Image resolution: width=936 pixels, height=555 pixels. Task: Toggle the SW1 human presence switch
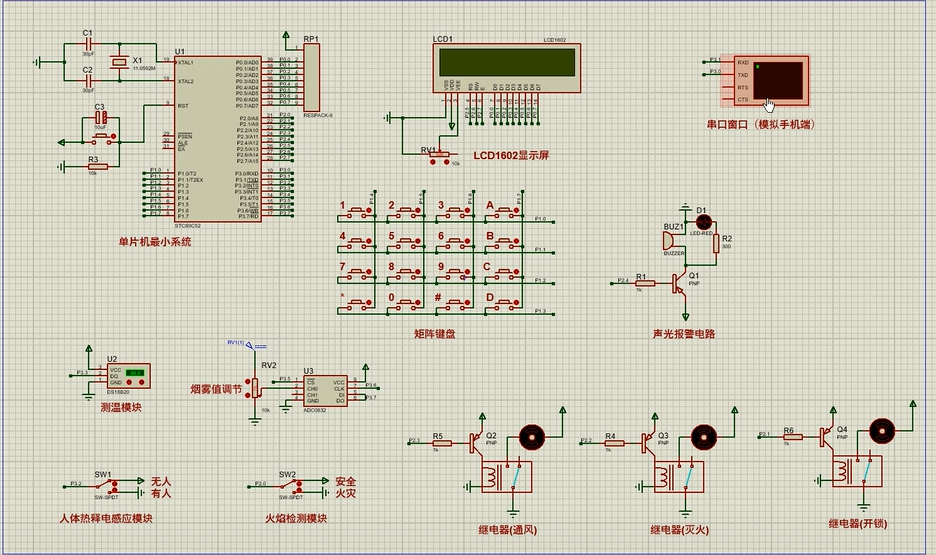tap(104, 487)
